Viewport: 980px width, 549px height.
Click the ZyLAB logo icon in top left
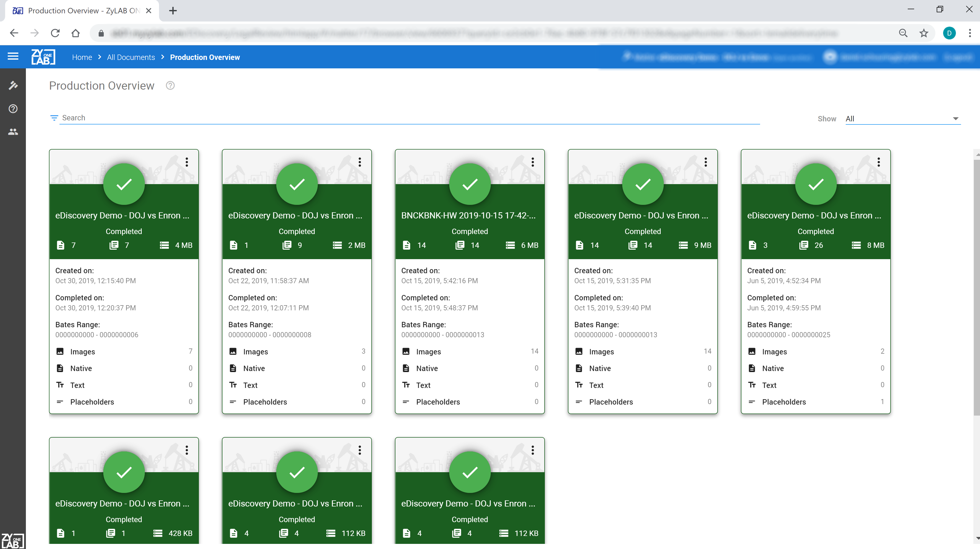click(x=42, y=57)
